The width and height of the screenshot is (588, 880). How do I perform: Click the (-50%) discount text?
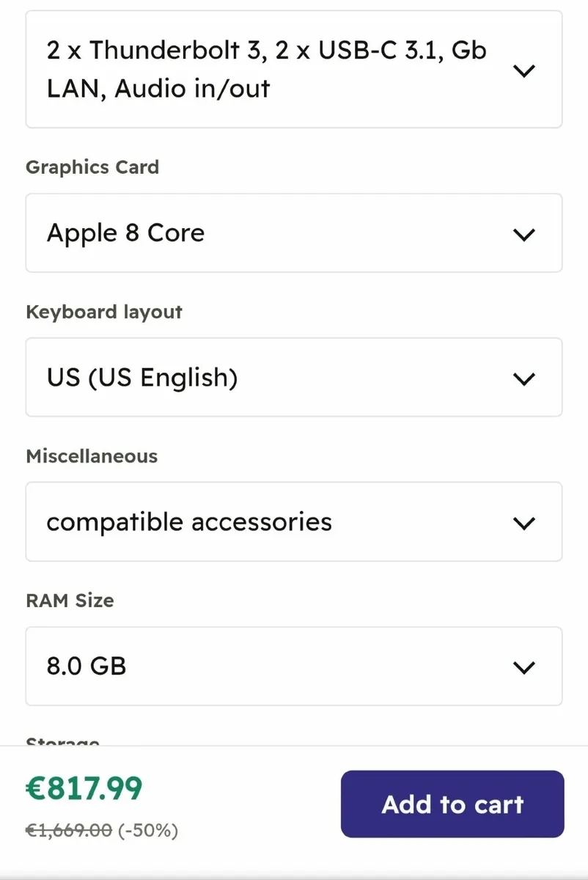tap(148, 830)
